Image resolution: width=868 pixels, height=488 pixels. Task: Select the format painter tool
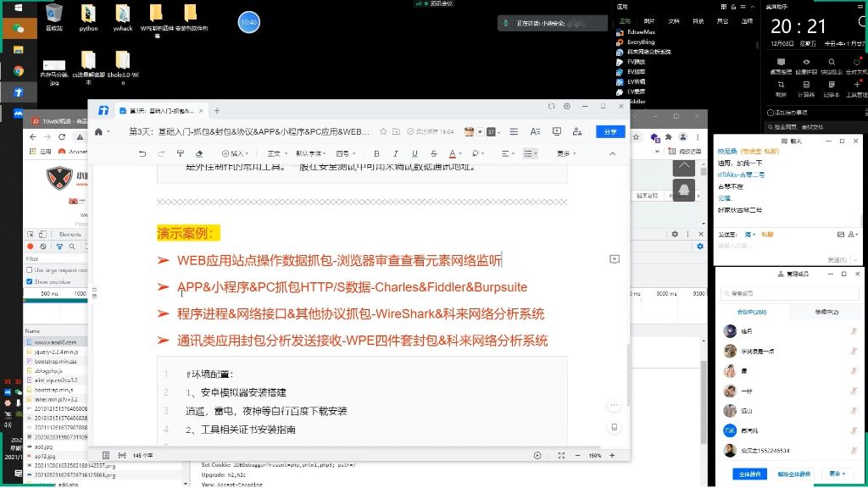point(181,154)
